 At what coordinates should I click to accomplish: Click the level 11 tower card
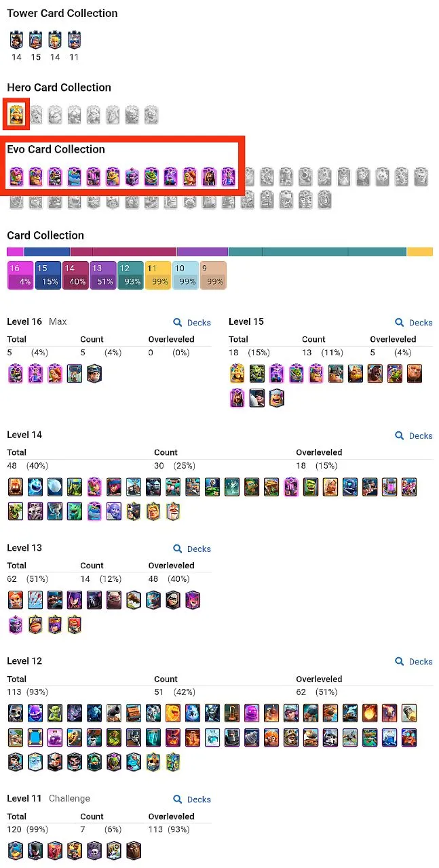[x=75, y=39]
